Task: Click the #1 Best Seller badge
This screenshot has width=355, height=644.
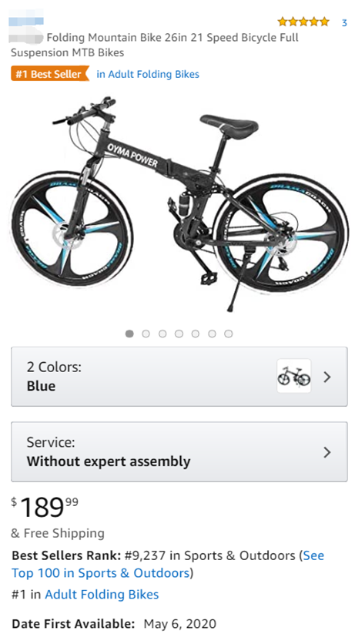Action: tap(49, 75)
